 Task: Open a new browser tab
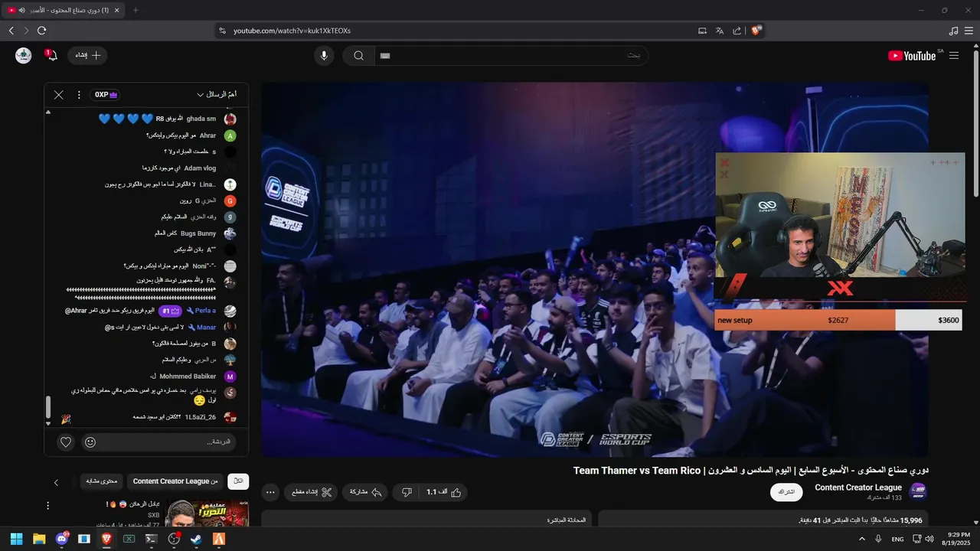[x=136, y=10]
